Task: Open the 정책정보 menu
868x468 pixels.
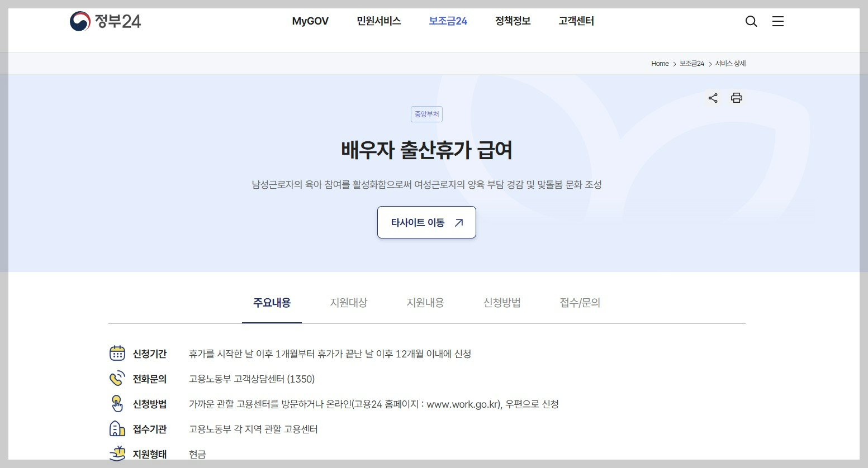Action: (x=513, y=21)
